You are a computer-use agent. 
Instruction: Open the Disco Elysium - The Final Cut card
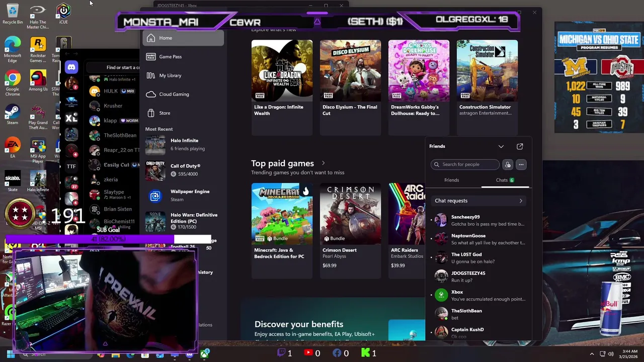point(350,87)
